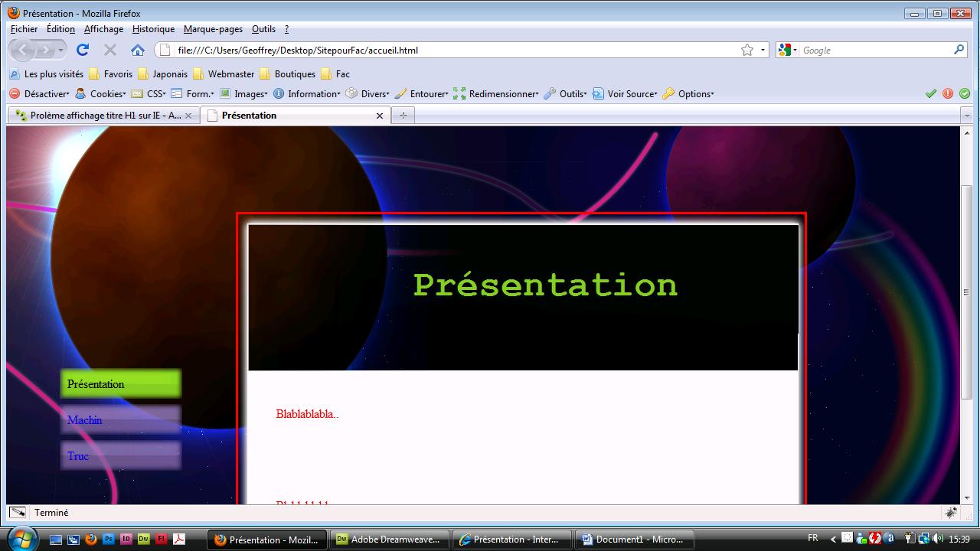Open the Édition menu
This screenshot has height=551, width=980.
(60, 29)
